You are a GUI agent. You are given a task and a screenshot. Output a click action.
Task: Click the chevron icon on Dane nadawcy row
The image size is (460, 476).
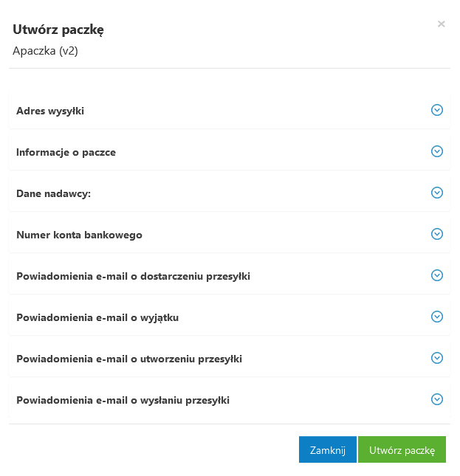coord(436,193)
